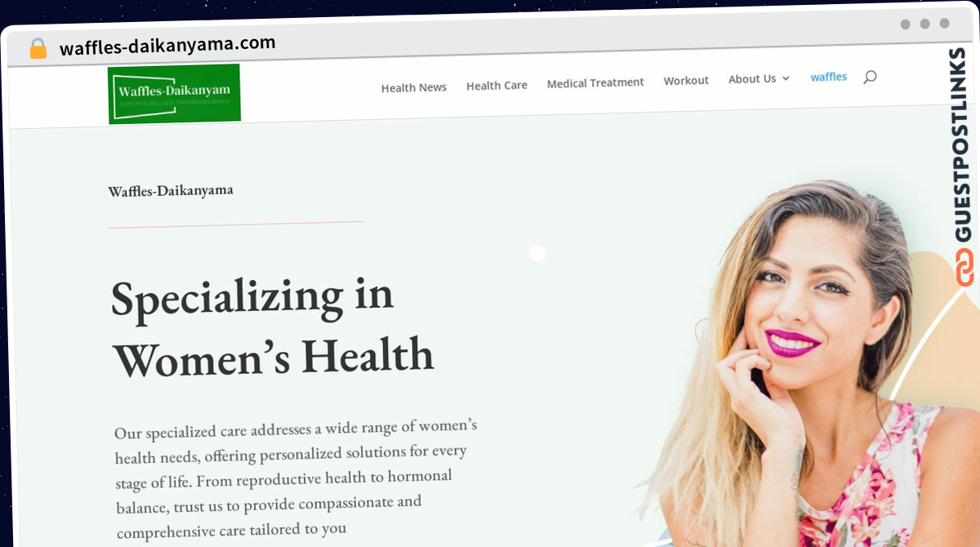Click the last gray window dot
This screenshot has height=547, width=980.
pos(944,24)
